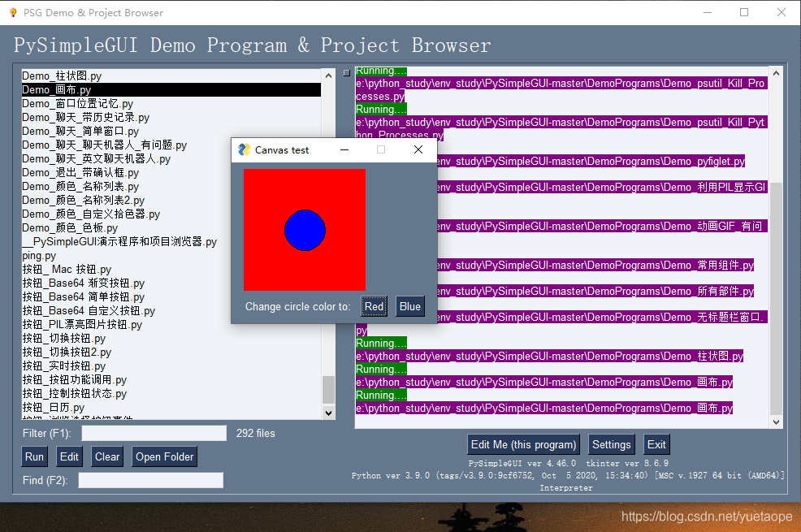801x532 pixels.
Task: Click the blue circle on the canvas
Action: point(305,230)
